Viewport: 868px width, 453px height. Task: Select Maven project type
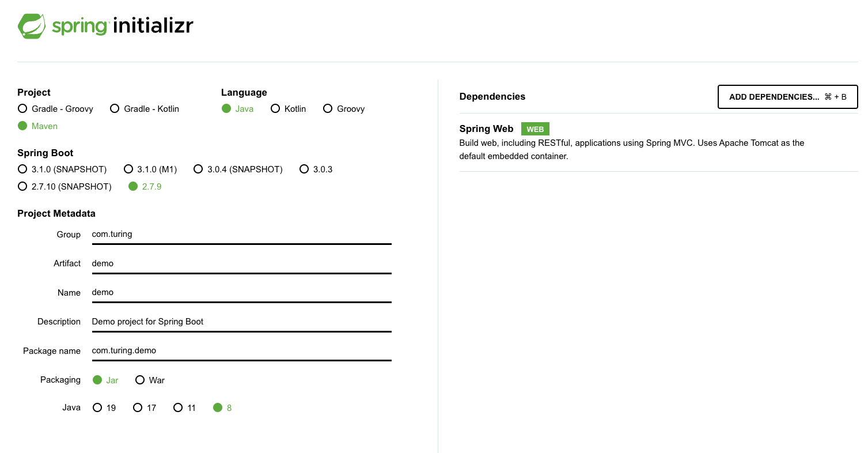coord(38,126)
